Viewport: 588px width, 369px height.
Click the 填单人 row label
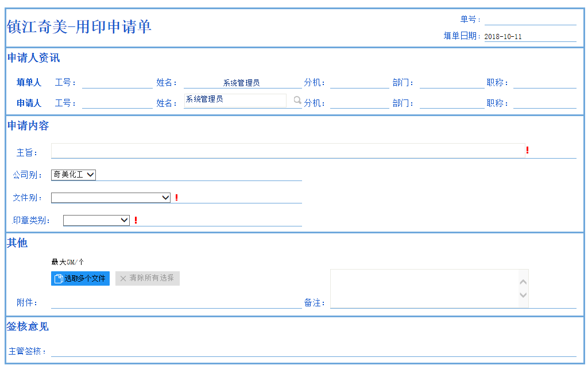pyautogui.click(x=29, y=83)
